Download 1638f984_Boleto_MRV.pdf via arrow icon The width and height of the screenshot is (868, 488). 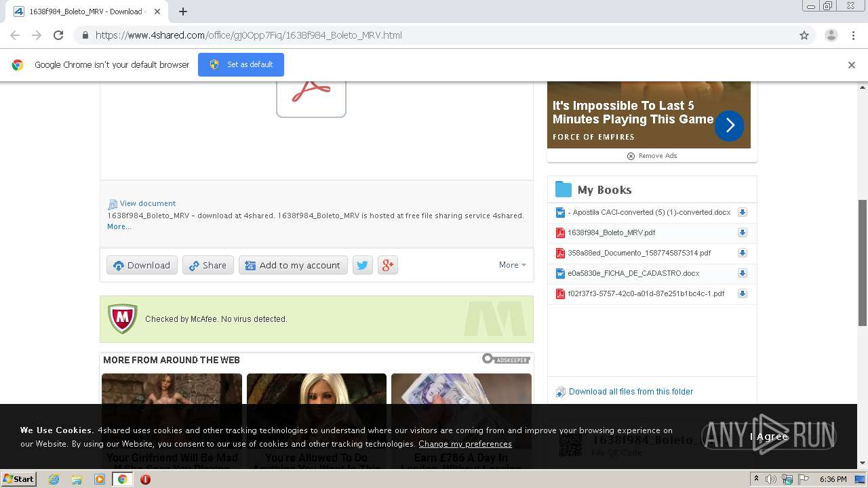(743, 232)
